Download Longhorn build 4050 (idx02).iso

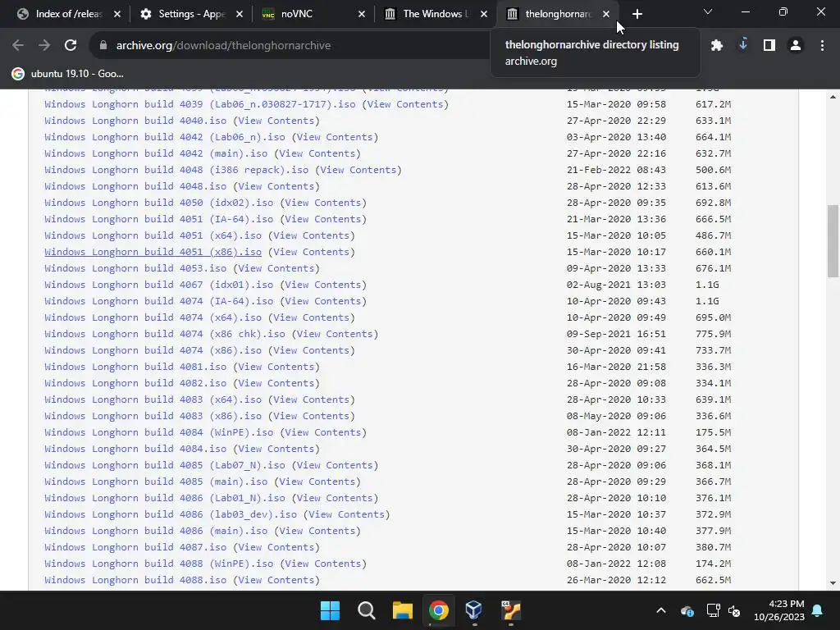pyautogui.click(x=158, y=203)
